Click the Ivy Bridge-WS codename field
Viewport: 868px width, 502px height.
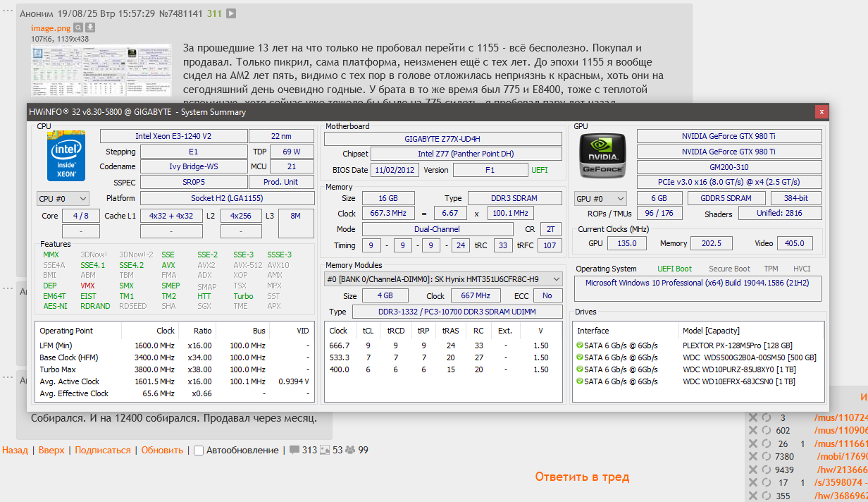coord(194,166)
